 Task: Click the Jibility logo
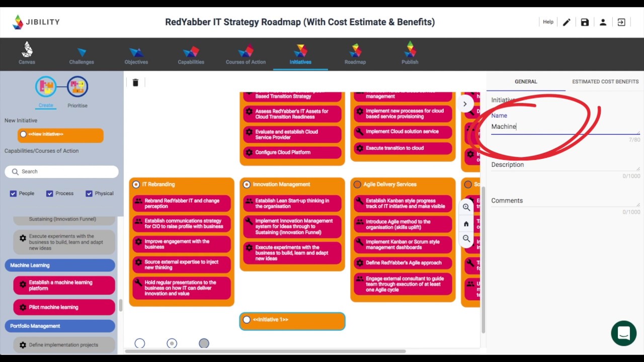click(36, 22)
